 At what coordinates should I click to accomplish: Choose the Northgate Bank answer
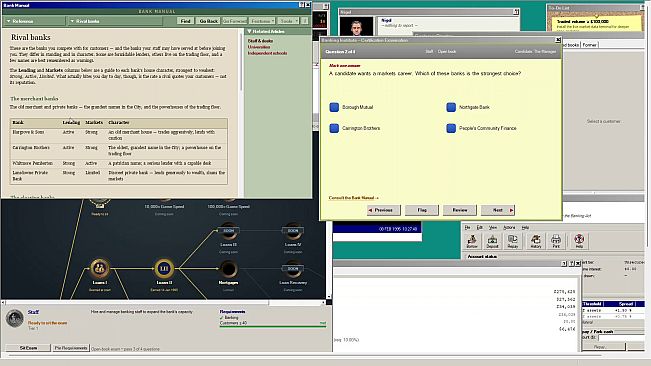click(451, 107)
